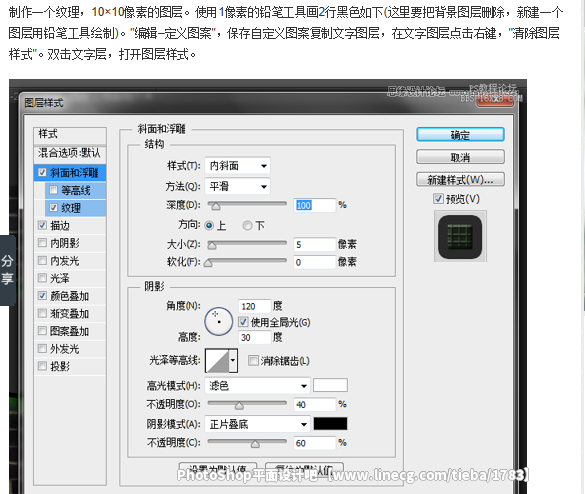Viewport: 585px width, 494px height.
Task: Select 描边 label in style list
Action: click(x=60, y=225)
